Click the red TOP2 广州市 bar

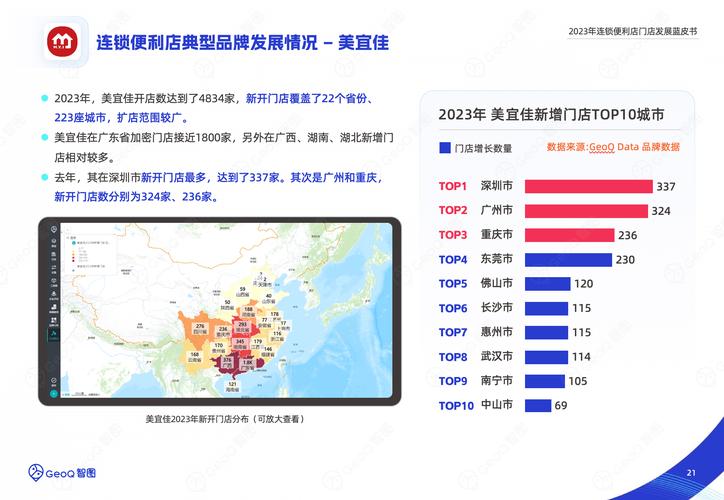click(586, 211)
